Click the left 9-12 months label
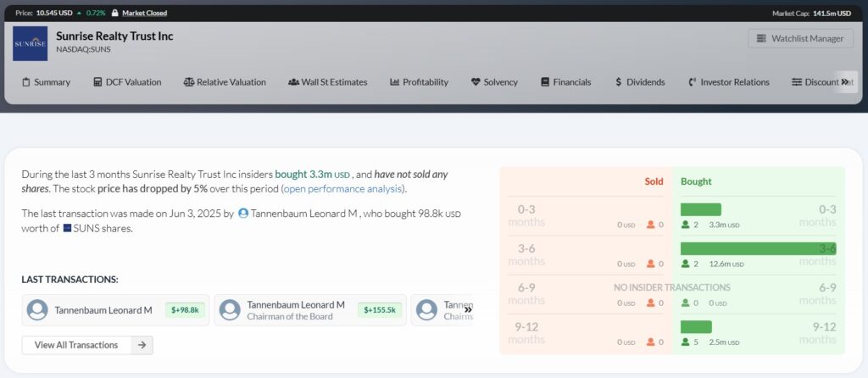Viewport: 868px width, 378px height. [x=526, y=332]
